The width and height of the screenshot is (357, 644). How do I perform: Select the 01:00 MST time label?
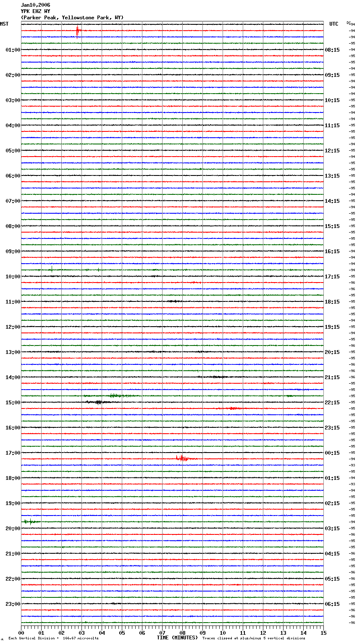[x=13, y=50]
